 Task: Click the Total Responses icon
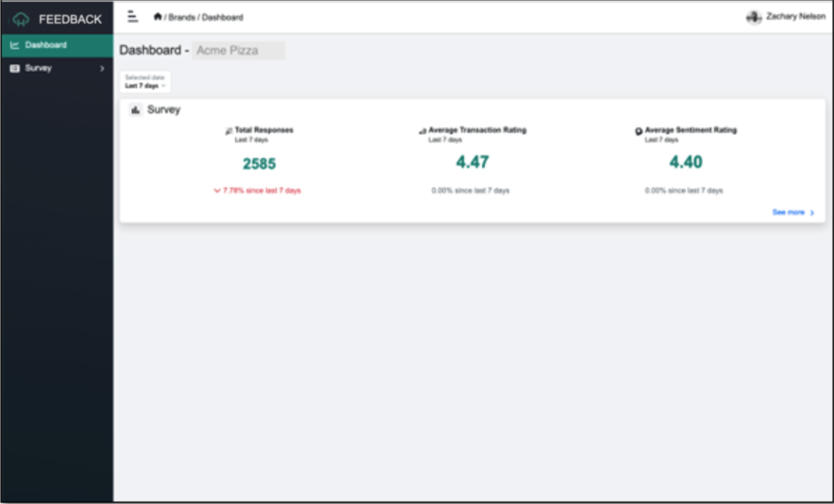tap(228, 130)
